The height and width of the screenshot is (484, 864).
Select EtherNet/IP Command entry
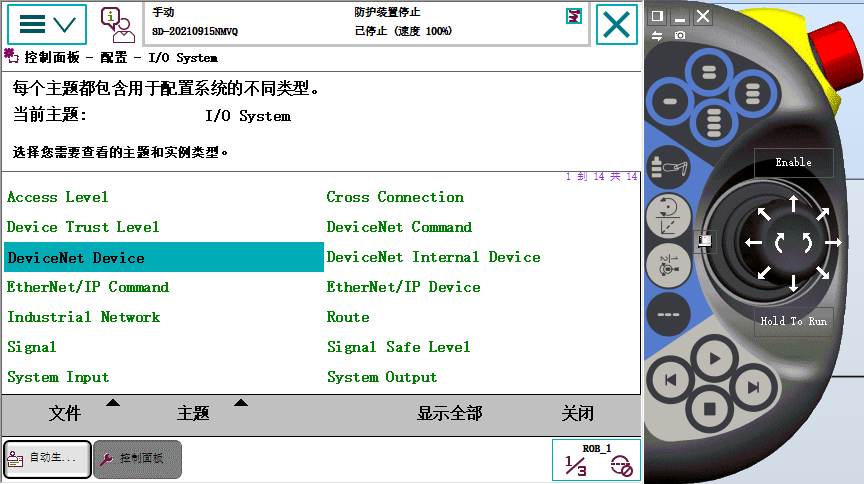click(x=88, y=287)
